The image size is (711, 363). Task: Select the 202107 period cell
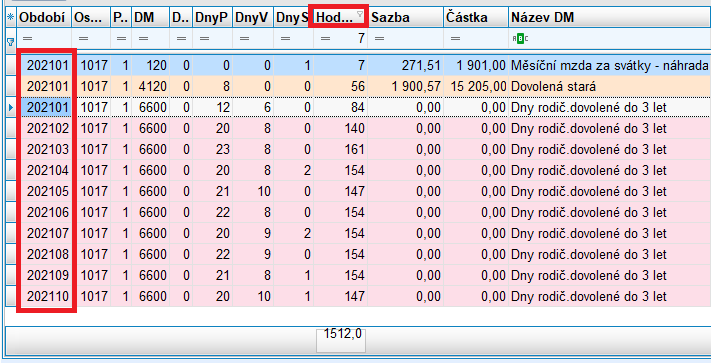pyautogui.click(x=44, y=233)
